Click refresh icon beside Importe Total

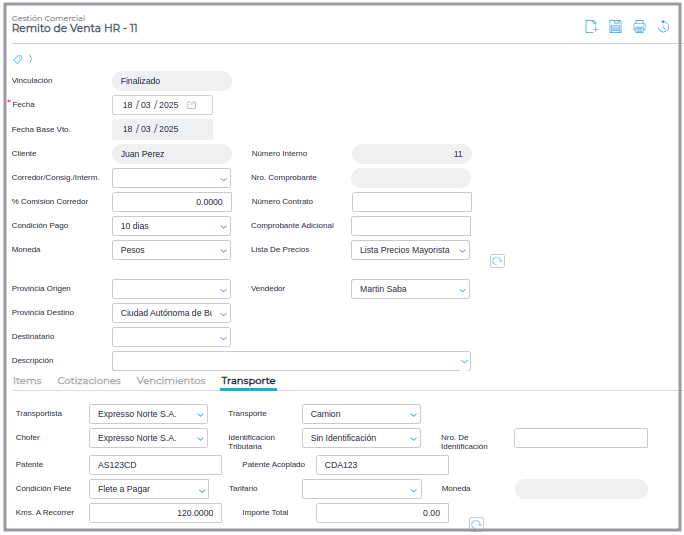[476, 524]
